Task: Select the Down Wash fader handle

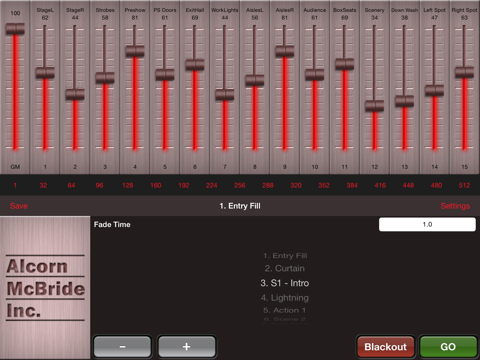Action: click(405, 101)
